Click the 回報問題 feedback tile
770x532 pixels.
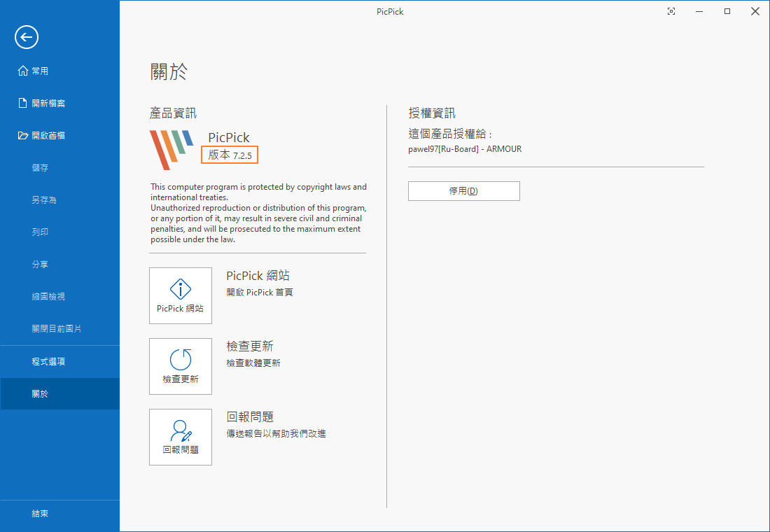coord(180,437)
